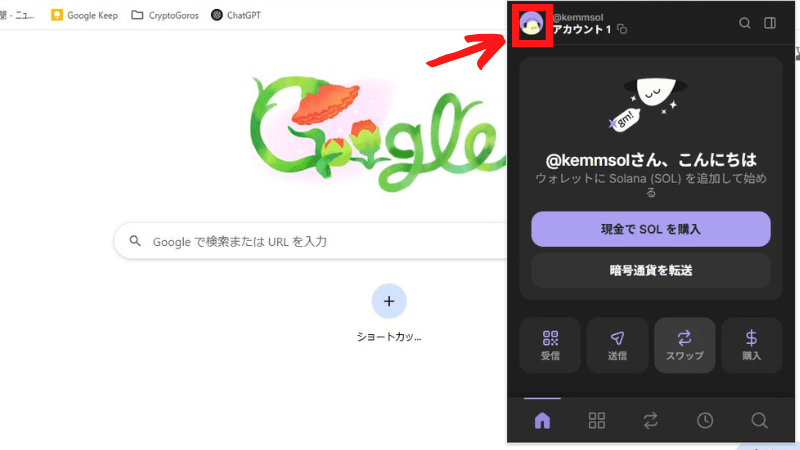
Task: Click the アカウント 1 account name
Action: 582,30
